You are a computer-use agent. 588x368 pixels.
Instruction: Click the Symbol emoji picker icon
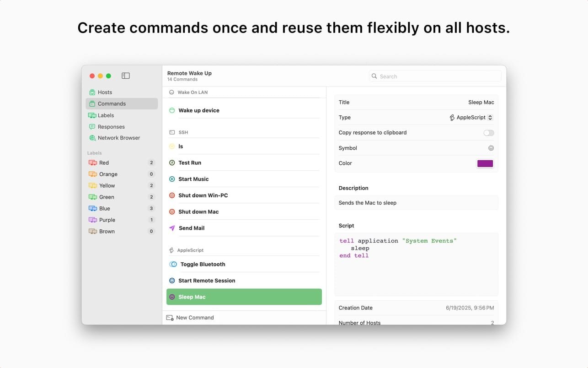click(491, 148)
